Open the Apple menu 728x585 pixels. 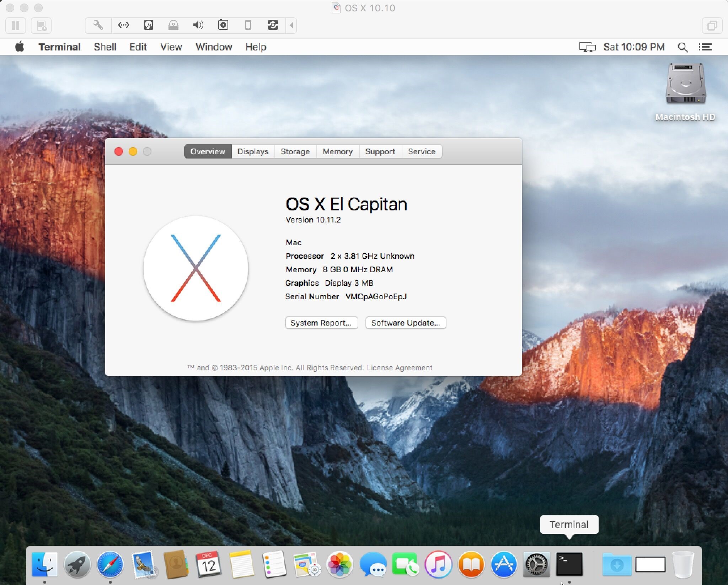(x=20, y=47)
